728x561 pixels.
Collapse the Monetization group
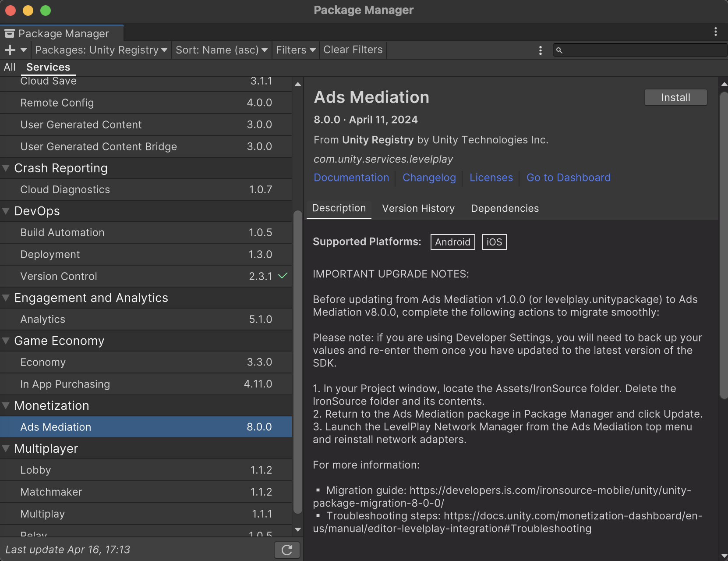click(6, 405)
